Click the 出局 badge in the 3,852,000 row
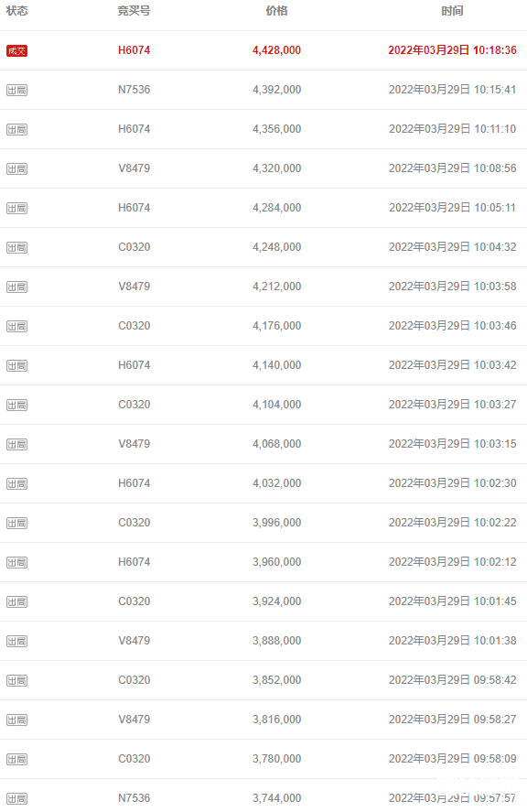 (x=16, y=680)
